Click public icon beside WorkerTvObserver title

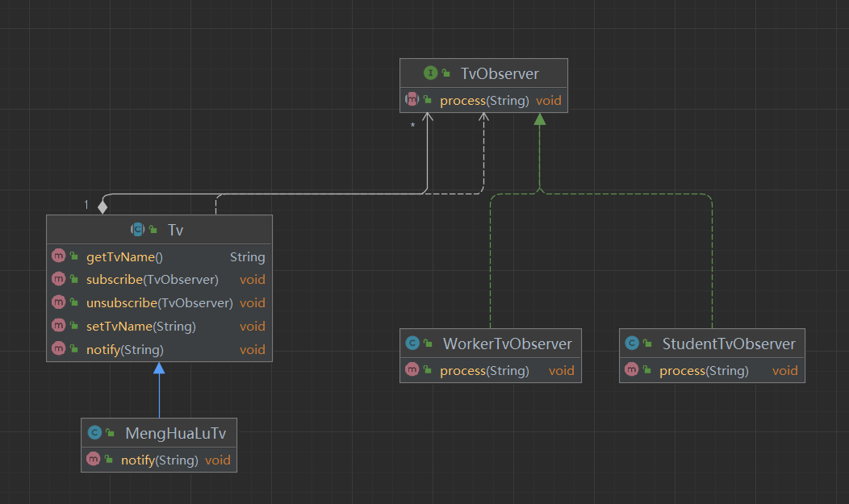pos(428,343)
